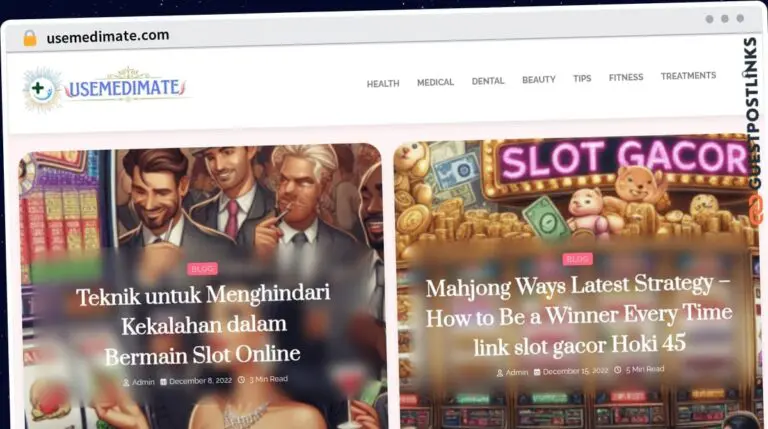Click the clock icon beside 5 Min Read
Image resolution: width=768 pixels, height=429 pixels.
618,370
